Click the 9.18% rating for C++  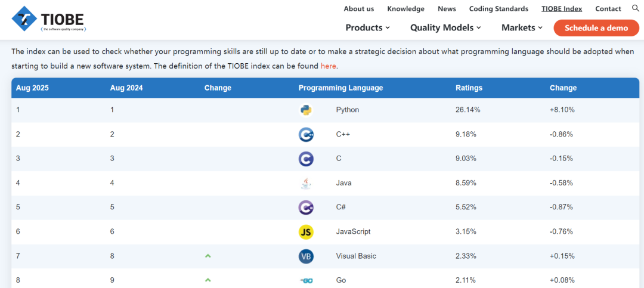coord(466,134)
